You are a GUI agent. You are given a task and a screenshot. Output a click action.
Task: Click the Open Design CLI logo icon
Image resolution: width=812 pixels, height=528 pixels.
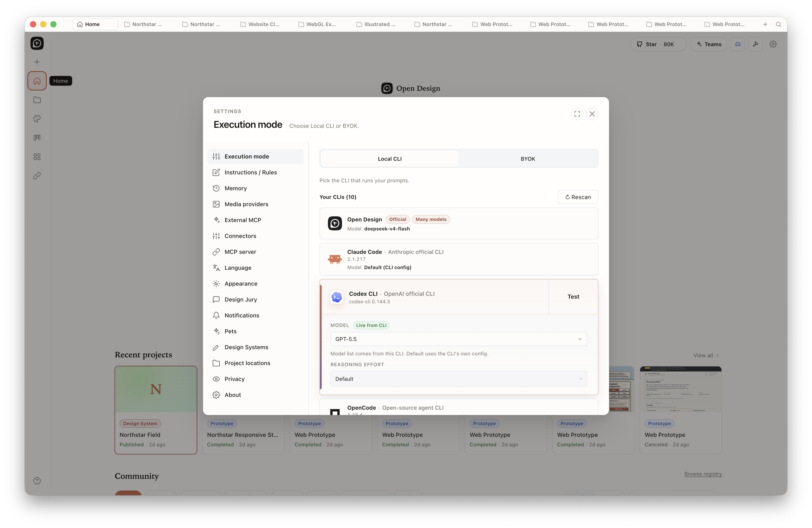(x=335, y=224)
